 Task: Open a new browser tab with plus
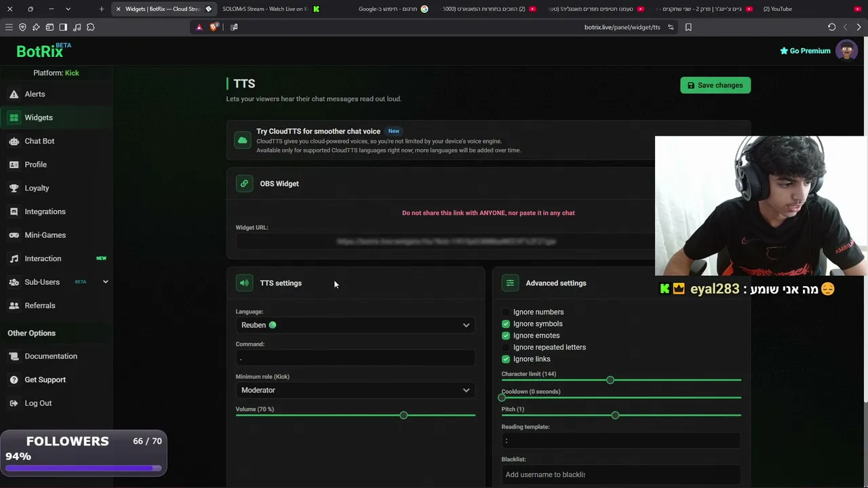(101, 9)
